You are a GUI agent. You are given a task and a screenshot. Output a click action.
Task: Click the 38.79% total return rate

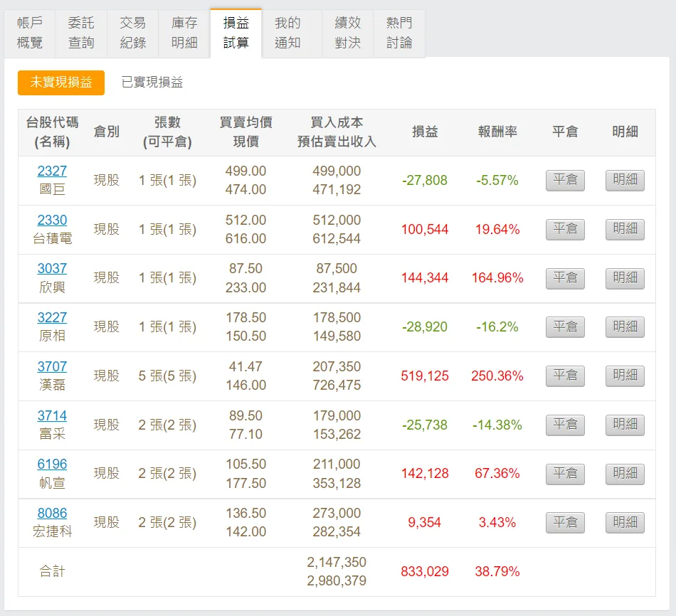pos(497,572)
